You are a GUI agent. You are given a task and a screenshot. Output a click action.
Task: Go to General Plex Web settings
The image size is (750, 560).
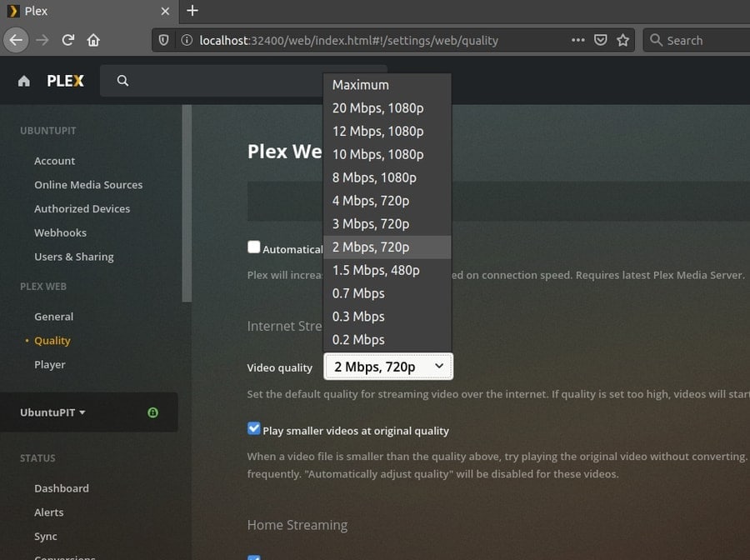(x=53, y=317)
